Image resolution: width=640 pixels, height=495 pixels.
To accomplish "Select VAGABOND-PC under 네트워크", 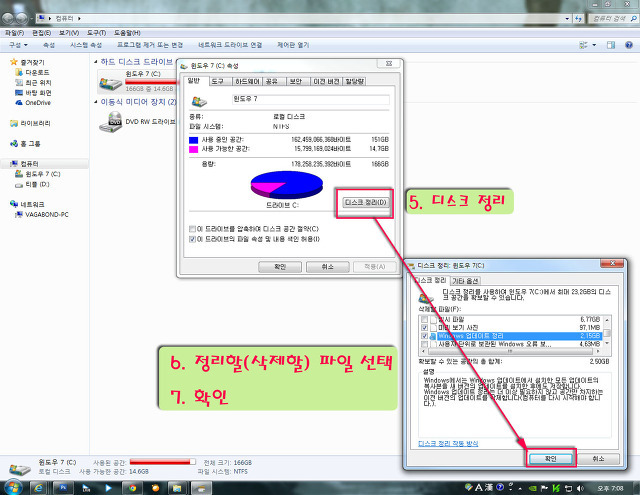I will [x=42, y=214].
